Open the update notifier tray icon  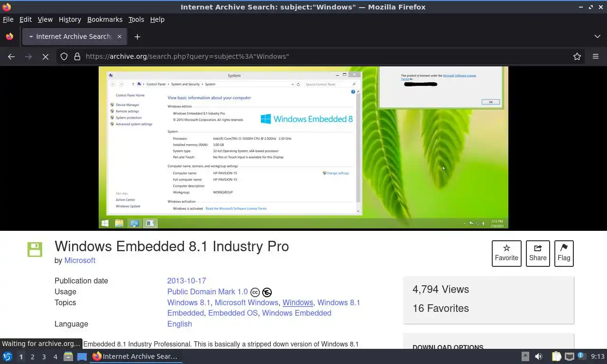(581, 356)
